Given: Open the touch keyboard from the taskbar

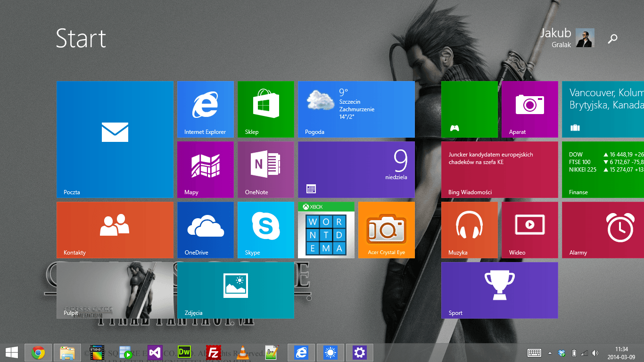Looking at the screenshot, I should coord(534,353).
